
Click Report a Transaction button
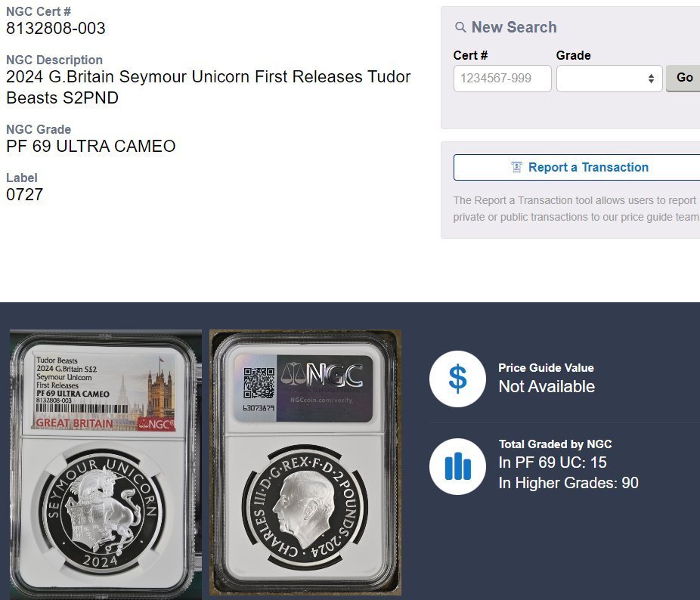click(577, 168)
